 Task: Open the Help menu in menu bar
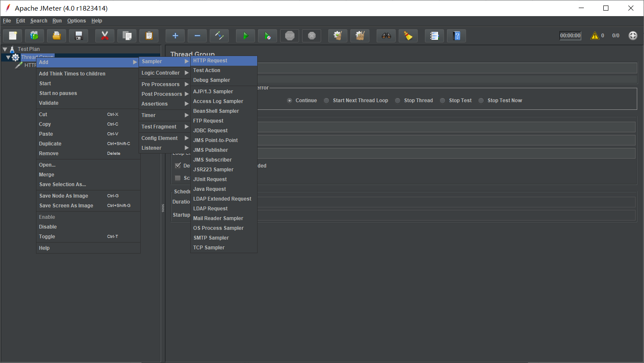click(x=97, y=21)
